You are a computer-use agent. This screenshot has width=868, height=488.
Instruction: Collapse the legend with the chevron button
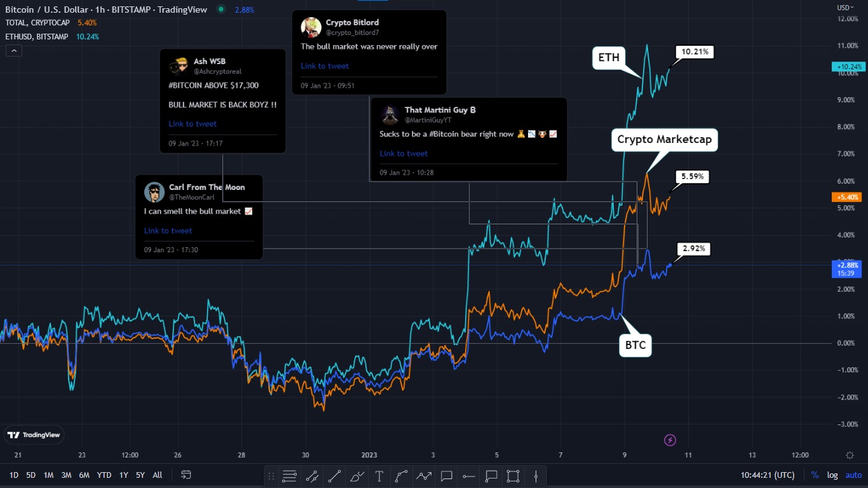(14, 51)
